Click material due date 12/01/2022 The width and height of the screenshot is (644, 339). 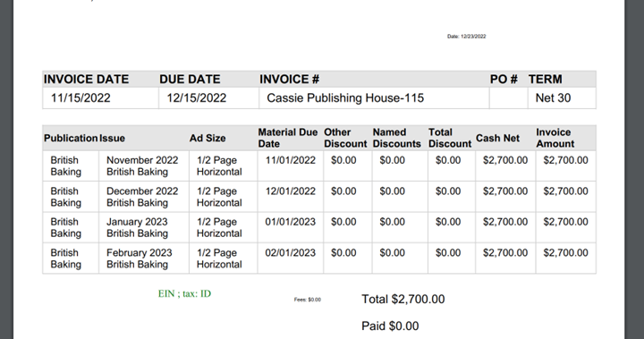[x=291, y=191]
